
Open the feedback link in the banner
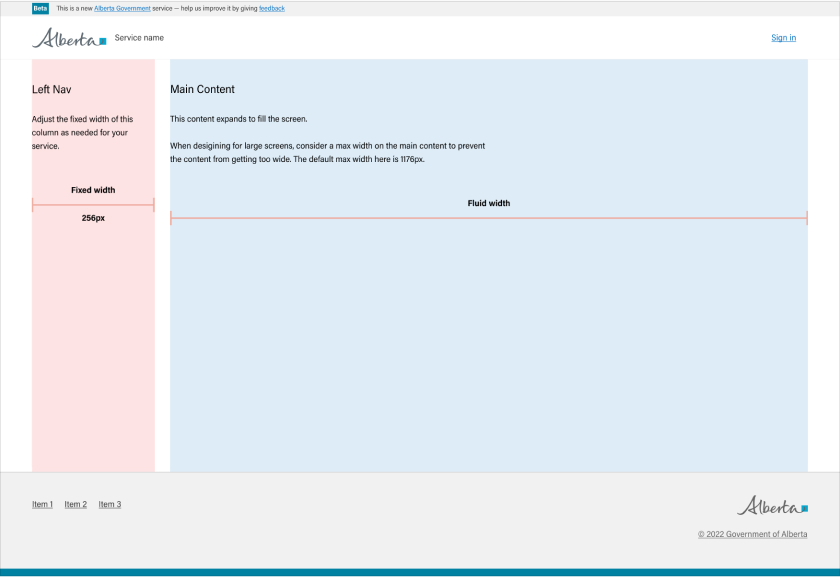[272, 8]
